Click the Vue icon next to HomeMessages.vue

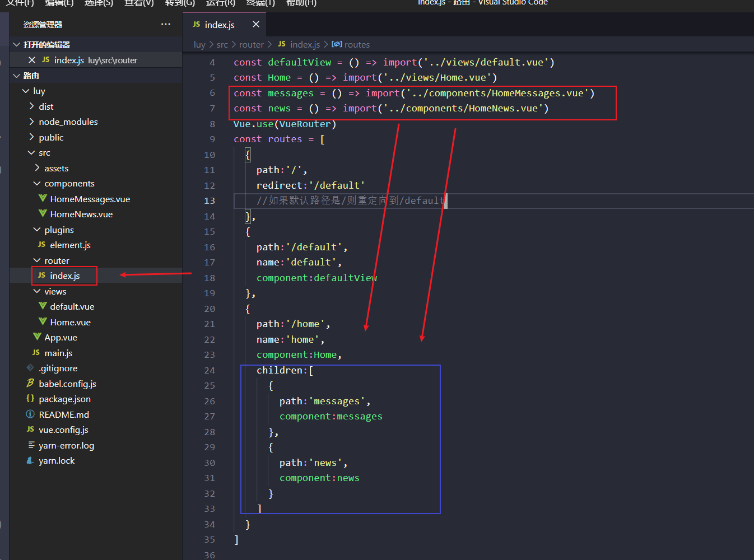tap(43, 199)
